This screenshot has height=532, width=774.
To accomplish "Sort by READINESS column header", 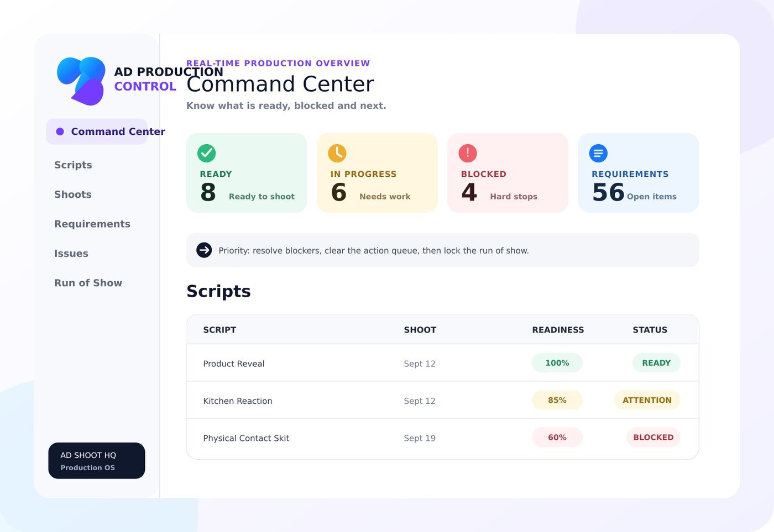I will (x=558, y=330).
